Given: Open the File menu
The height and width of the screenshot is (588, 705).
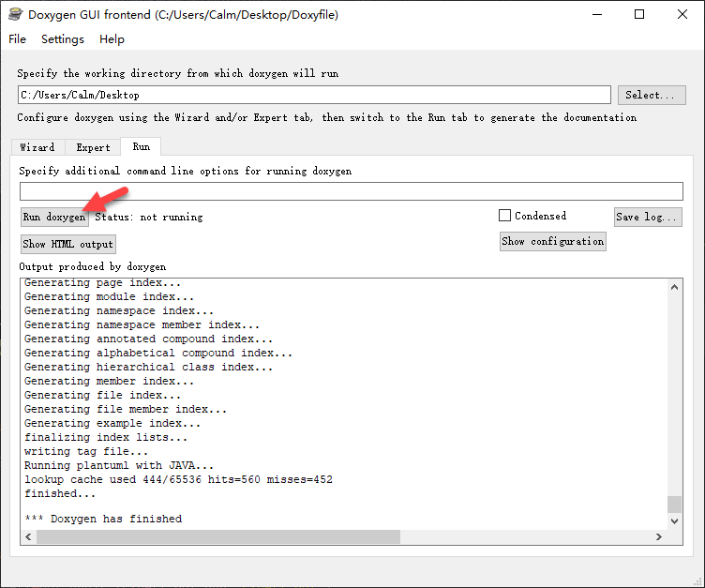Looking at the screenshot, I should [17, 39].
